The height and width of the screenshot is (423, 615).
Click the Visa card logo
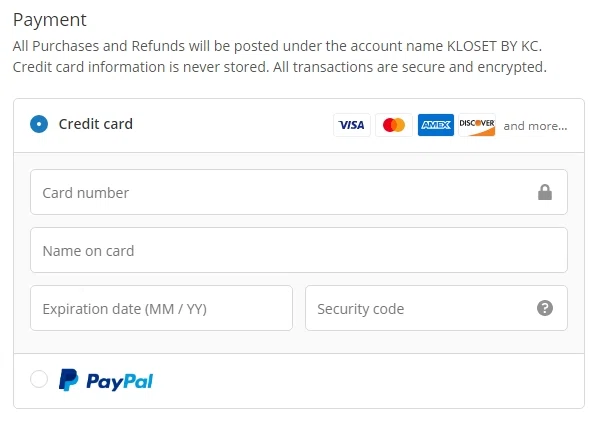coord(351,125)
